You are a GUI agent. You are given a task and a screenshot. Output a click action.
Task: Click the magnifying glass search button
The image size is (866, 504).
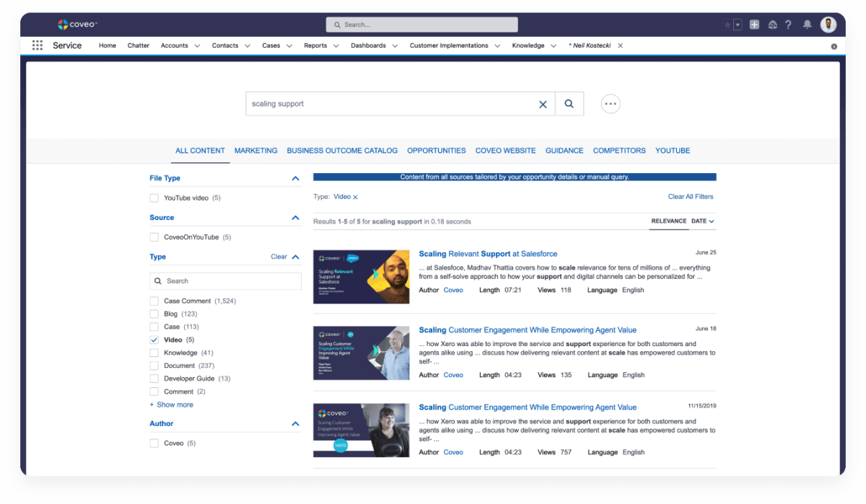(x=569, y=104)
